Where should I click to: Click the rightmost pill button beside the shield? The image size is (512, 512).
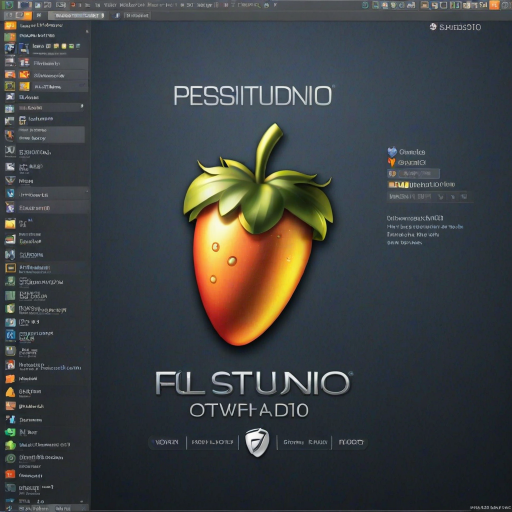[351, 442]
